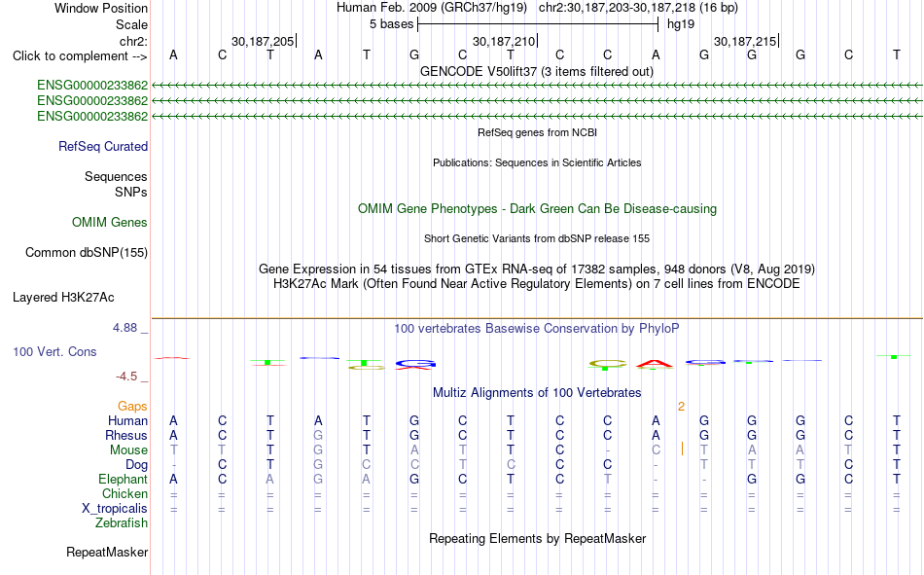Open the OMIM Genes track label
The width and height of the screenshot is (924, 575).
[x=110, y=223]
